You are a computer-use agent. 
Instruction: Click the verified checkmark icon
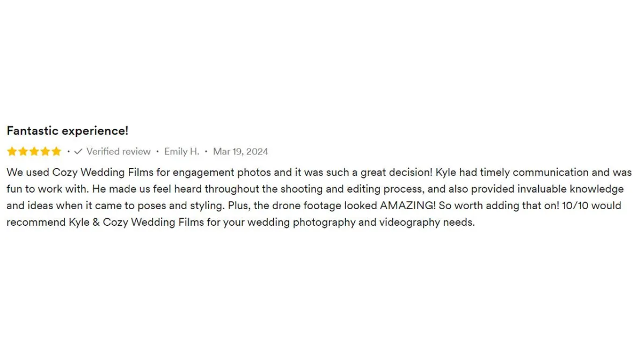78,152
